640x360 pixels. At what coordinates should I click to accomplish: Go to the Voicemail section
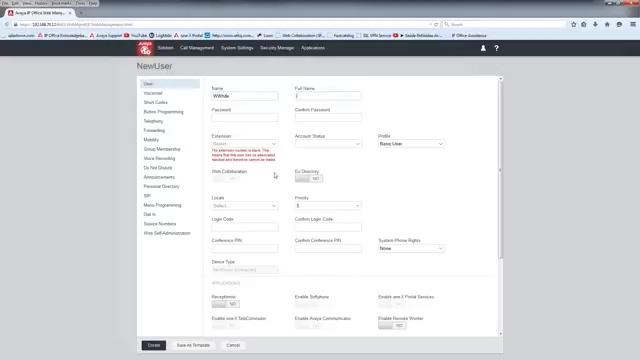click(x=153, y=93)
